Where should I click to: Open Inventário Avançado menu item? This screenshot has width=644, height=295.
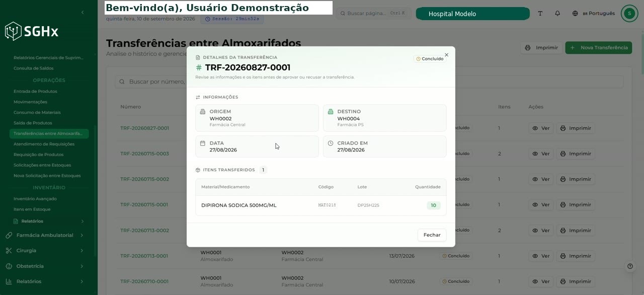pos(35,199)
